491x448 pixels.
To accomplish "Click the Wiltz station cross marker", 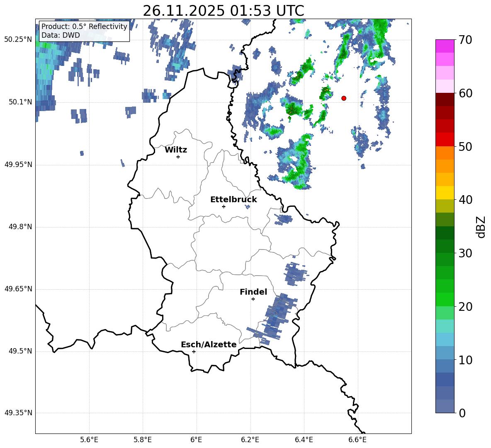I will click(x=178, y=157).
